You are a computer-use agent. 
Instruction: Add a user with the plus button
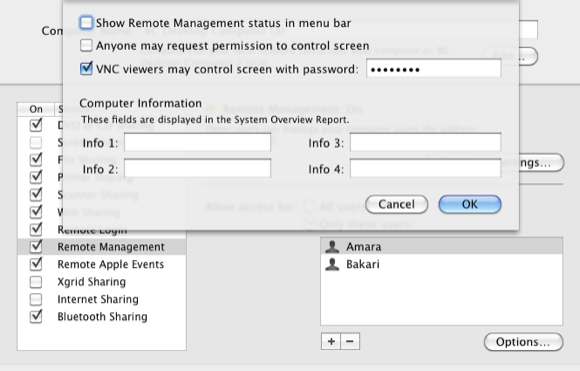(x=331, y=341)
